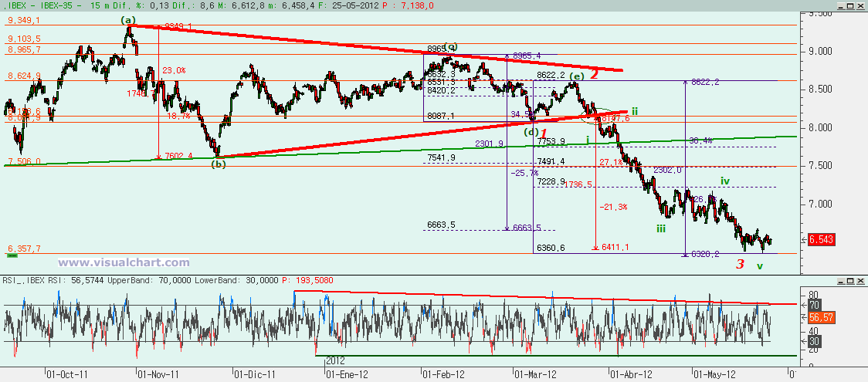Click the red wave 3 label

(x=740, y=264)
